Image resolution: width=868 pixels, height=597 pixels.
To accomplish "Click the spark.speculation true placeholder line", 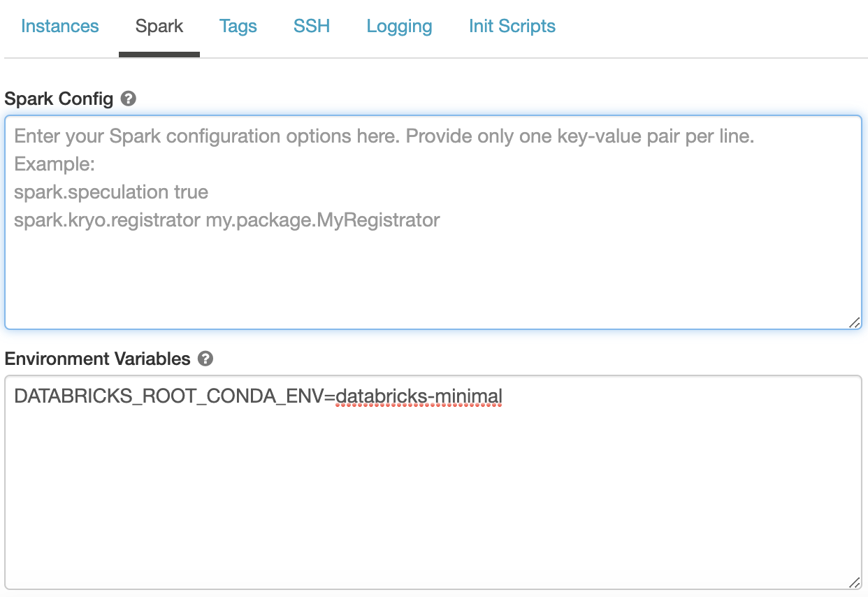I will click(111, 192).
